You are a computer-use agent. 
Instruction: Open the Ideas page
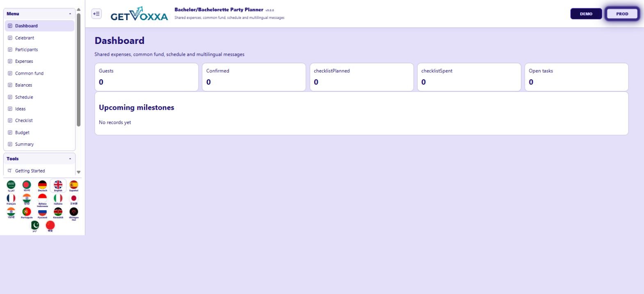click(x=39, y=109)
